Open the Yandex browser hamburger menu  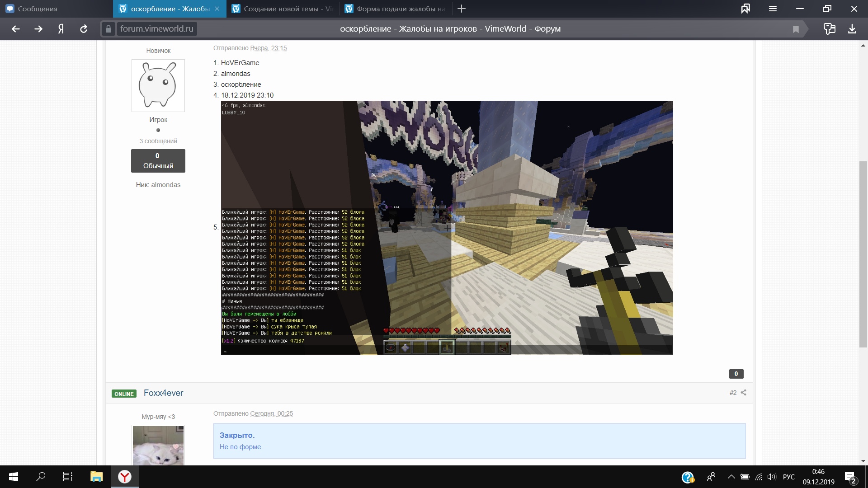coord(773,9)
